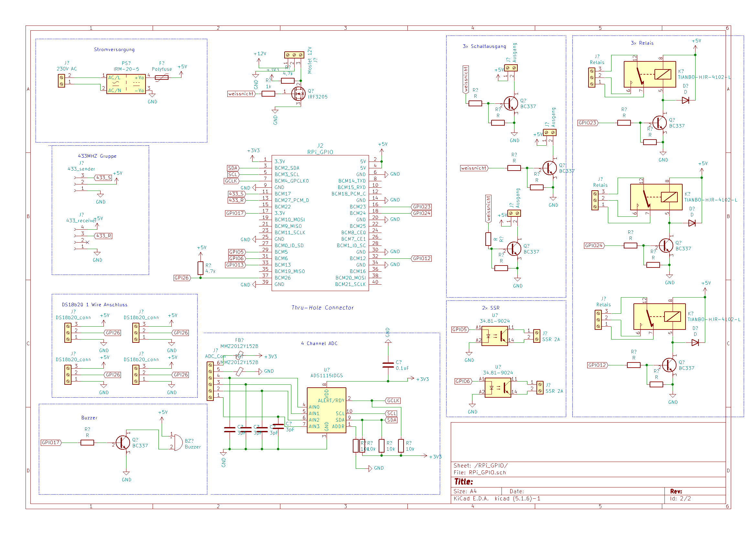Viewport: 756px width, 534px height.
Task: Click the Title field in the title block
Action: [x=463, y=482]
